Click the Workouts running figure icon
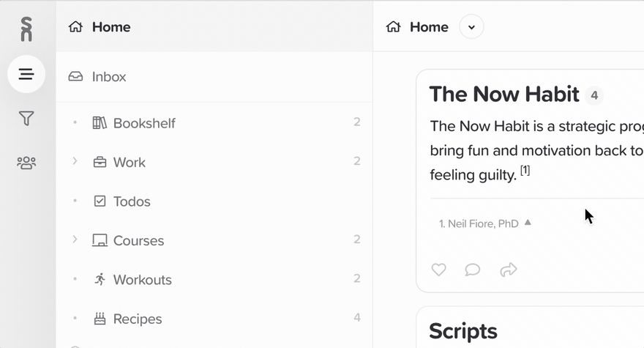This screenshot has height=348, width=644. click(x=100, y=279)
